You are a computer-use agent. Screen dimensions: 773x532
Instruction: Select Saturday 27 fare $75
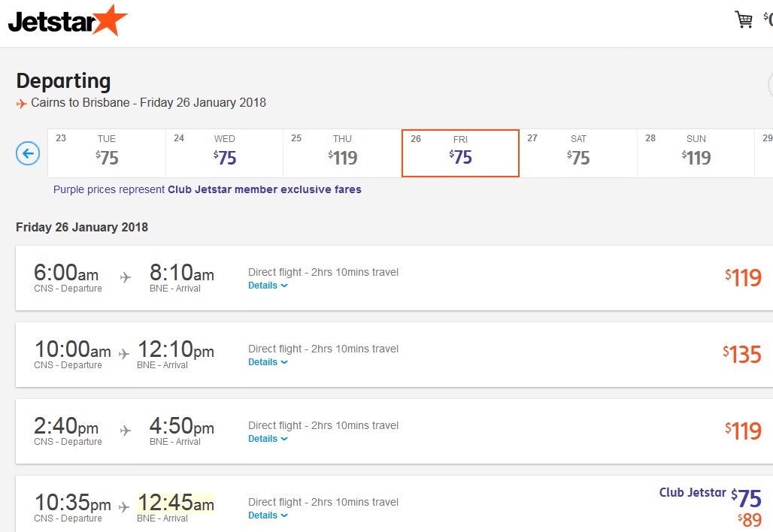(578, 153)
